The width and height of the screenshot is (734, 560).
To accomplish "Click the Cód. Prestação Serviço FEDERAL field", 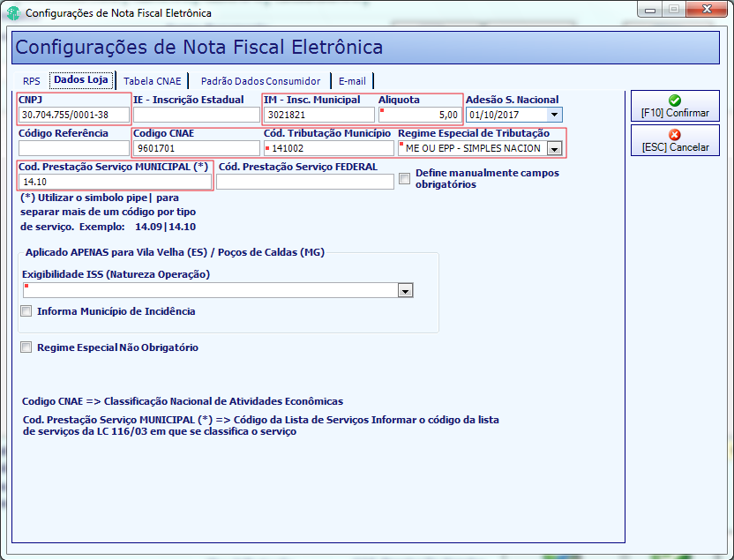I will tap(305, 182).
